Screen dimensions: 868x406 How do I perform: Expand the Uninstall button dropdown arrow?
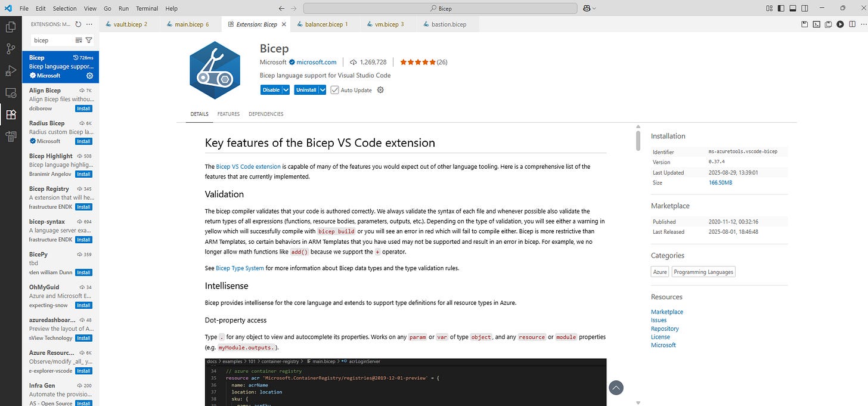point(323,90)
